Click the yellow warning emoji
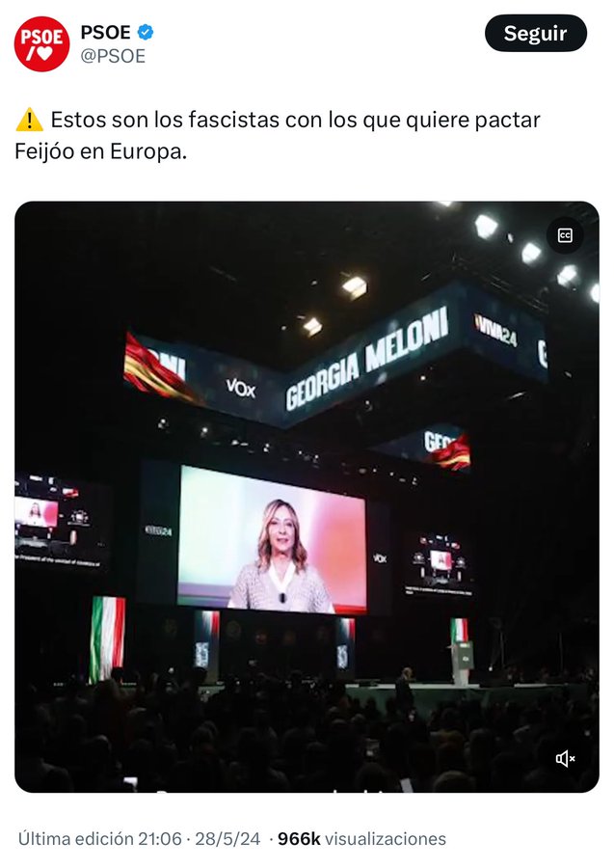 (29, 120)
